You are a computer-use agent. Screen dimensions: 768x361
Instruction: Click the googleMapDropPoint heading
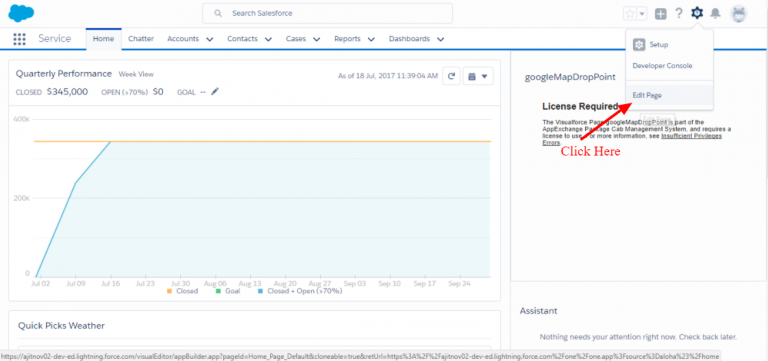pyautogui.click(x=570, y=77)
